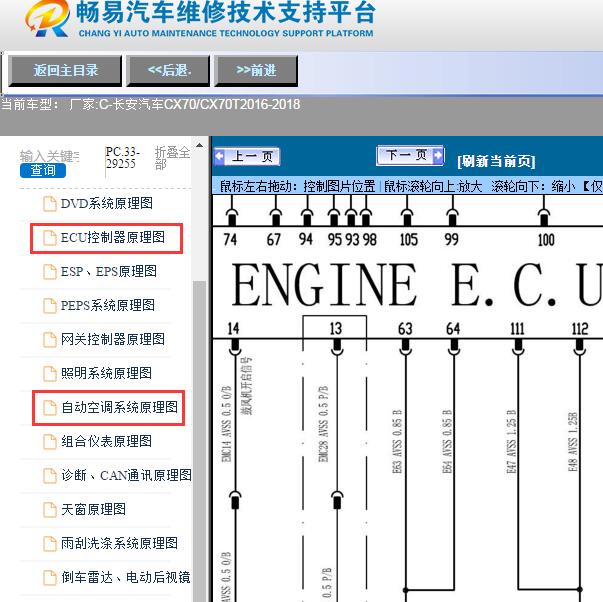Go forward with the >>前进 button

256,70
